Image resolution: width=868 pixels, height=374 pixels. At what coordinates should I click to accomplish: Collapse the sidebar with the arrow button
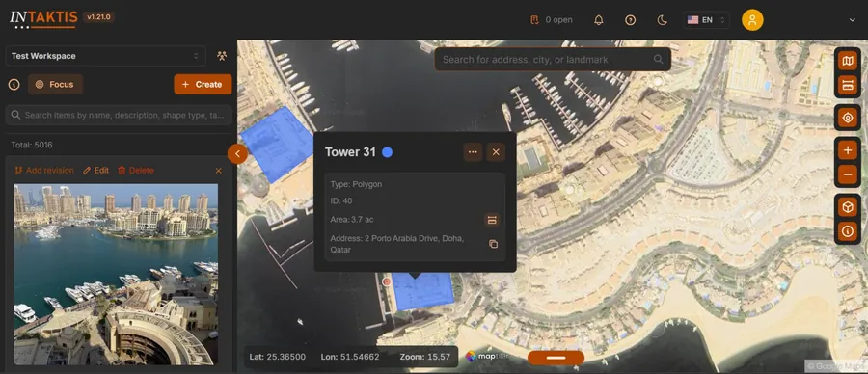[237, 153]
